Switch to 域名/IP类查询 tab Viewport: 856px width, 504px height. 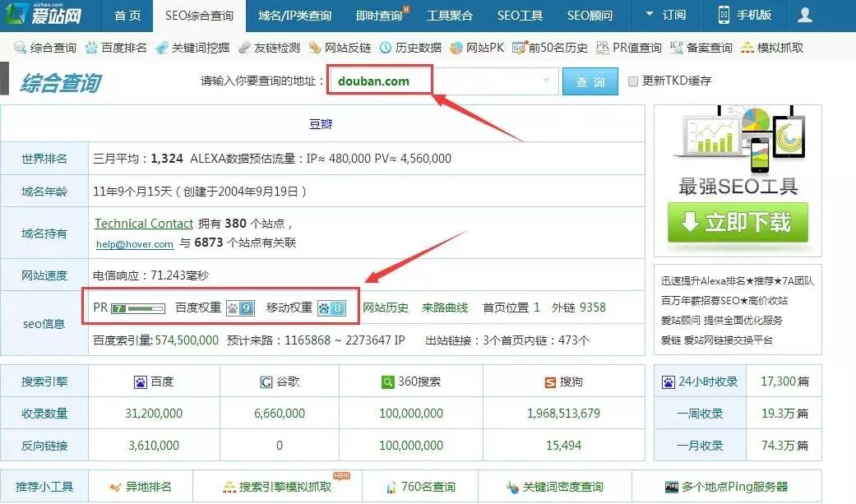point(295,16)
